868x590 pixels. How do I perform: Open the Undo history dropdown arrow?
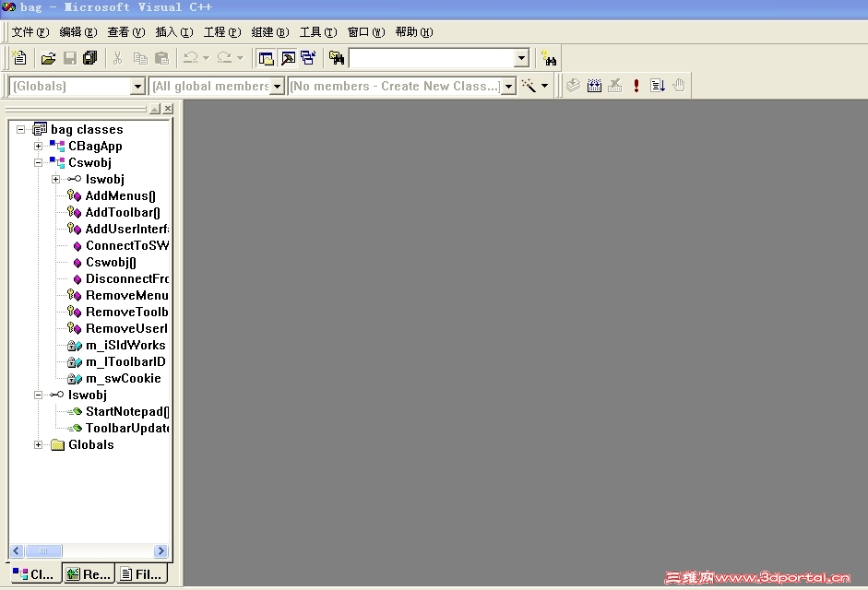pos(206,57)
